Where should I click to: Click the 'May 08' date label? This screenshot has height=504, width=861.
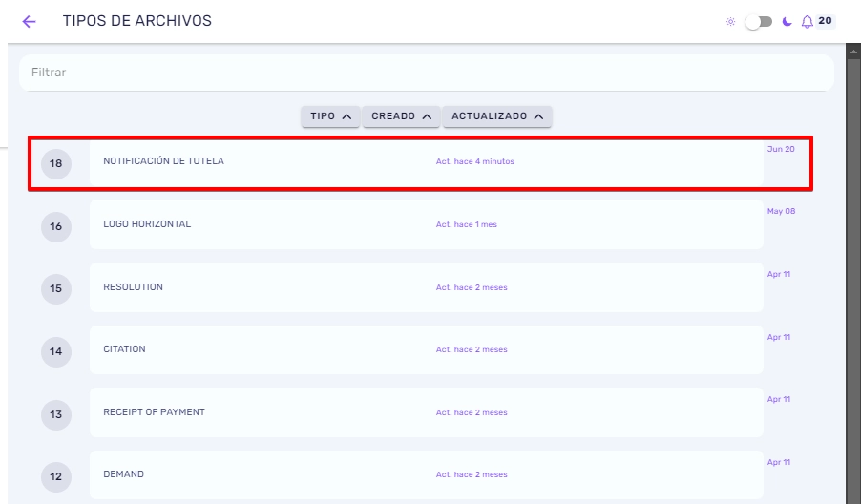pos(781,211)
